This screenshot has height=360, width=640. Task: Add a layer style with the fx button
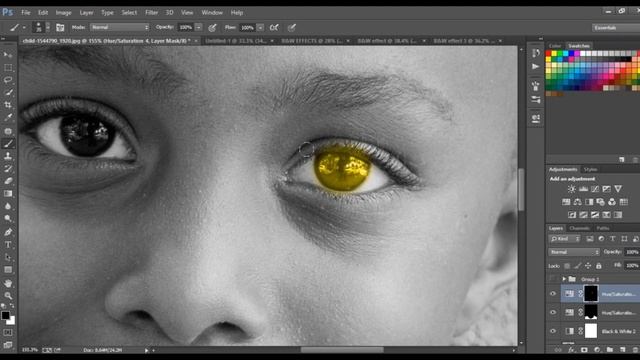tap(571, 350)
